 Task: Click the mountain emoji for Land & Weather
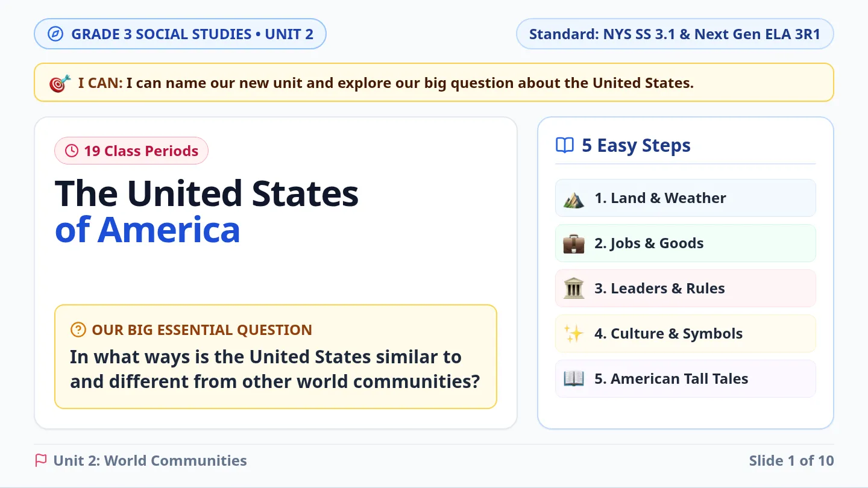click(x=574, y=198)
